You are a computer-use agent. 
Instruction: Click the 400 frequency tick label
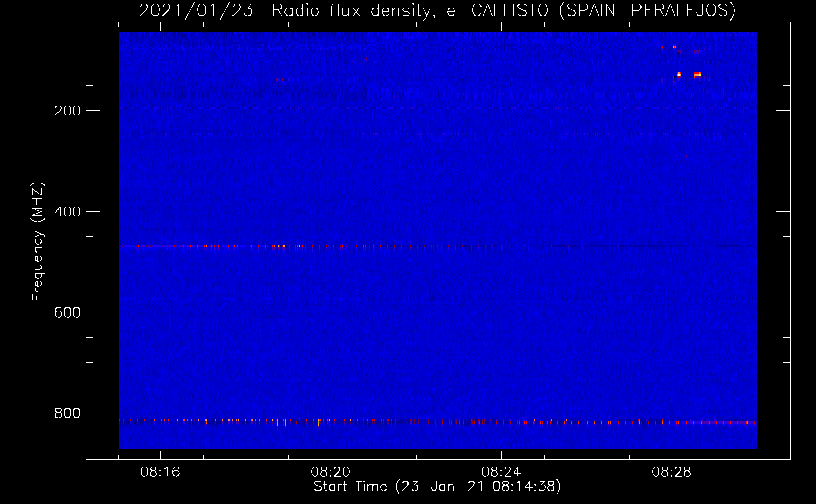point(68,212)
